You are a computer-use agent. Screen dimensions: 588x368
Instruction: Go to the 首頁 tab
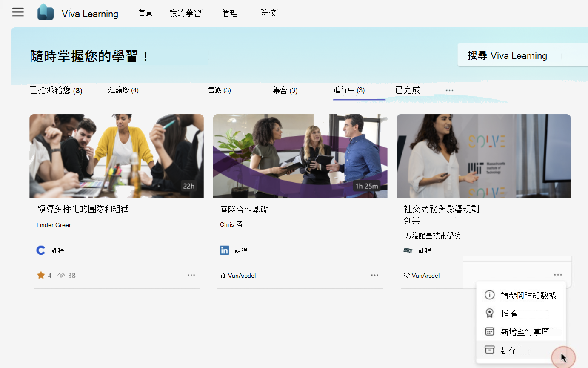(146, 13)
